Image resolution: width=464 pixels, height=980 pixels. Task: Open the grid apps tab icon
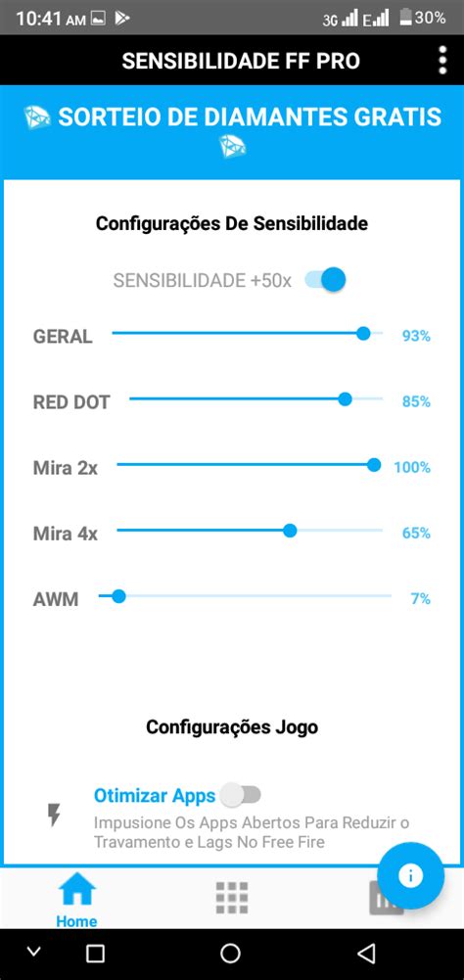click(x=232, y=898)
